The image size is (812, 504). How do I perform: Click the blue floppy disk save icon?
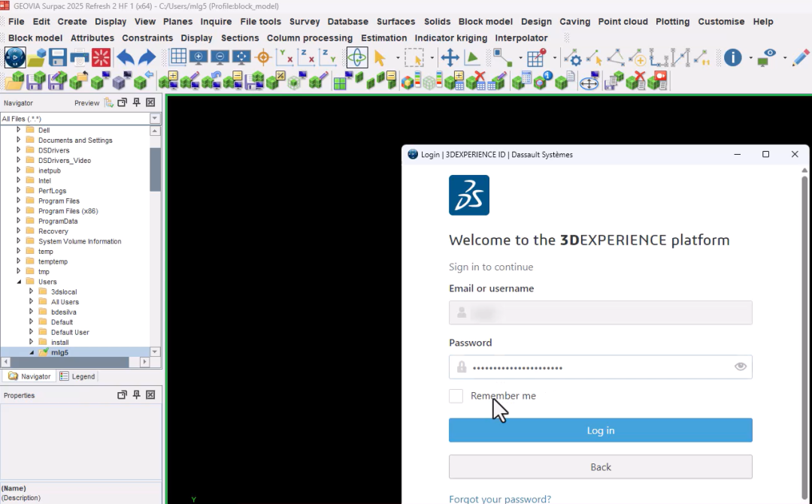[57, 57]
